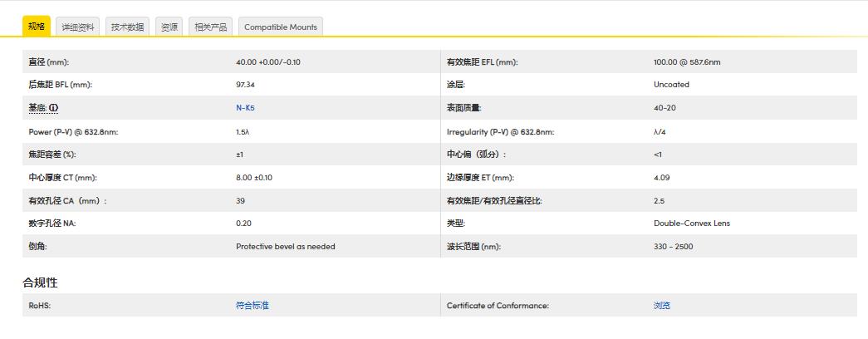The height and width of the screenshot is (339, 868).
Task: Switch to the 详细资料 tab
Action: [78, 27]
